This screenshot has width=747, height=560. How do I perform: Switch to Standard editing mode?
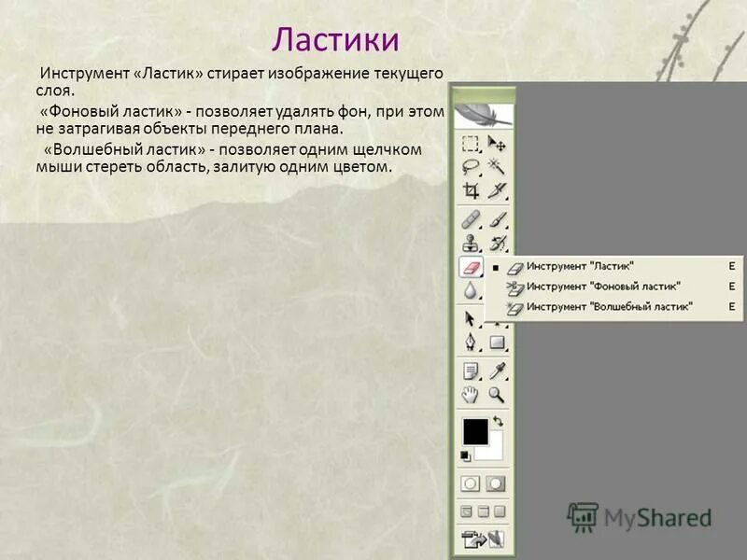(x=471, y=483)
